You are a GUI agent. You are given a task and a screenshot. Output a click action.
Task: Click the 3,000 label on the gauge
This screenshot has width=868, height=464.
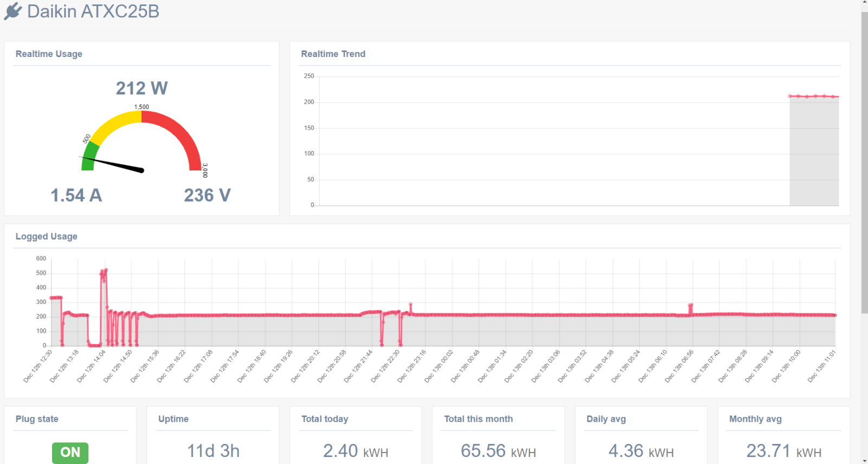point(205,170)
